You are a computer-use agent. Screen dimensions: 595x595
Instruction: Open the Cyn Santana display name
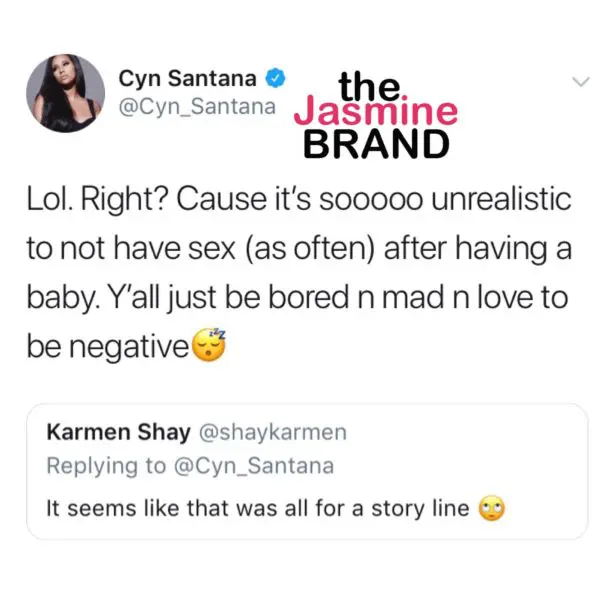click(x=187, y=79)
